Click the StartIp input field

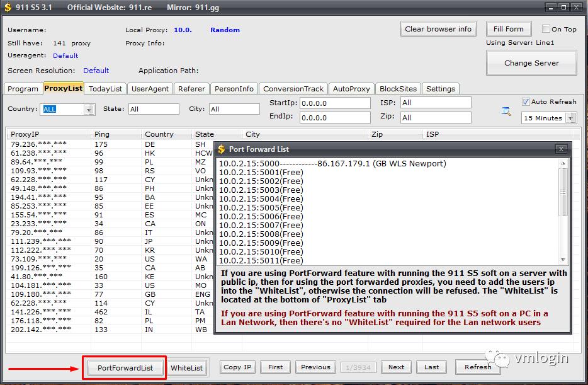(x=335, y=103)
